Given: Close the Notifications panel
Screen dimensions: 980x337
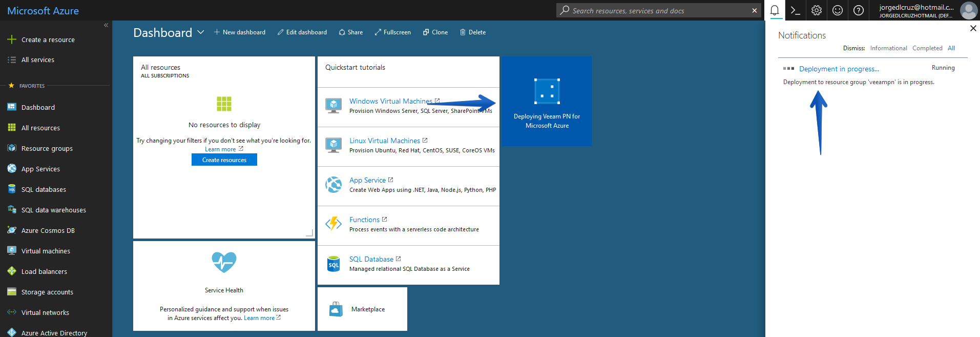Looking at the screenshot, I should pos(973,28).
